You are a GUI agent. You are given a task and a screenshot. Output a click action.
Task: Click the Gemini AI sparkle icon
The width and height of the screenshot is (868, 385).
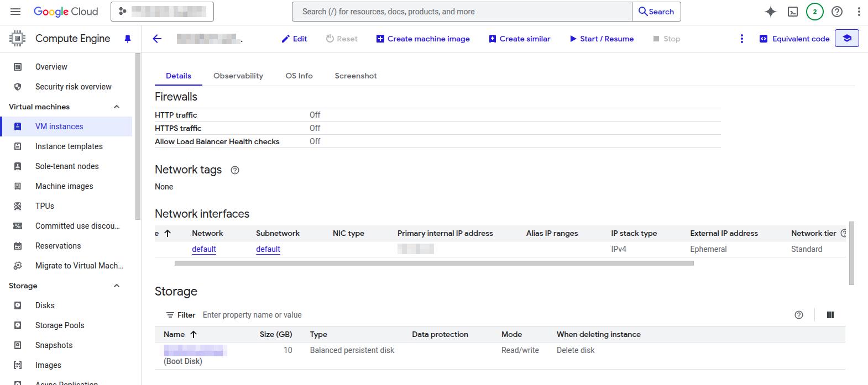770,12
